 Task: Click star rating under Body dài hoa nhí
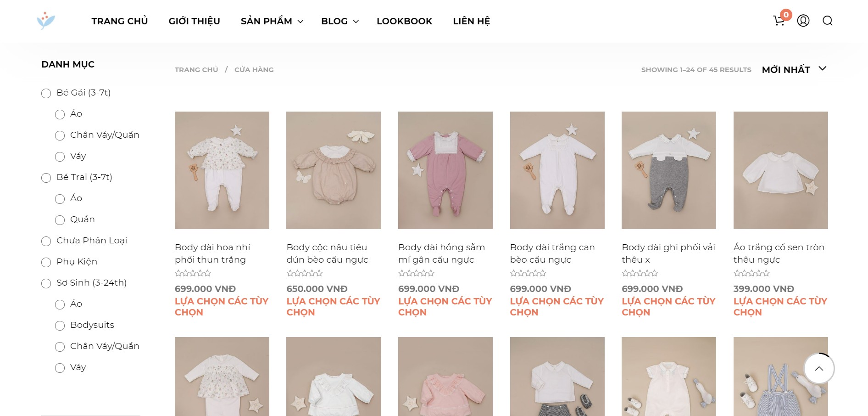(193, 273)
